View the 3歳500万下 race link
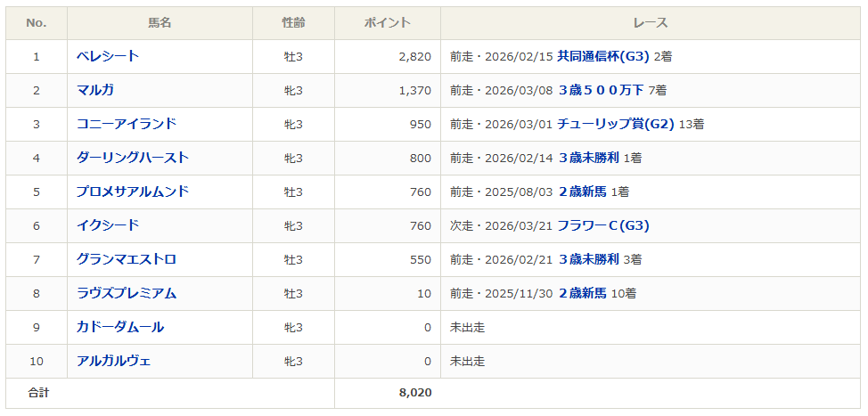 click(601, 90)
